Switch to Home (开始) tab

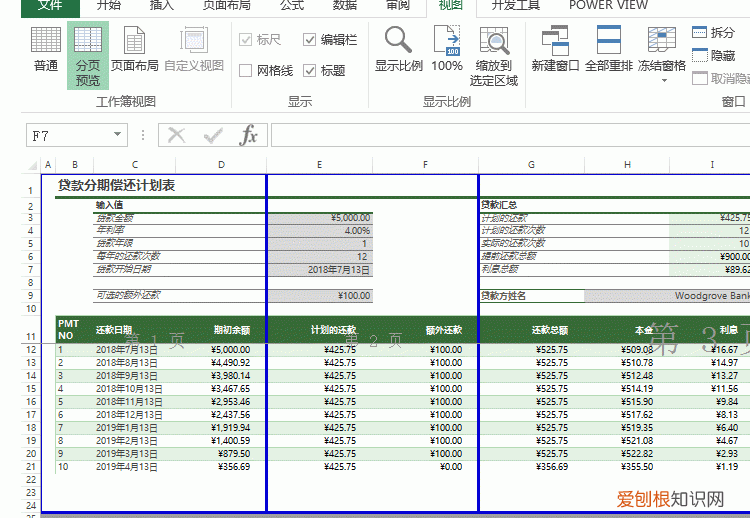(x=109, y=5)
